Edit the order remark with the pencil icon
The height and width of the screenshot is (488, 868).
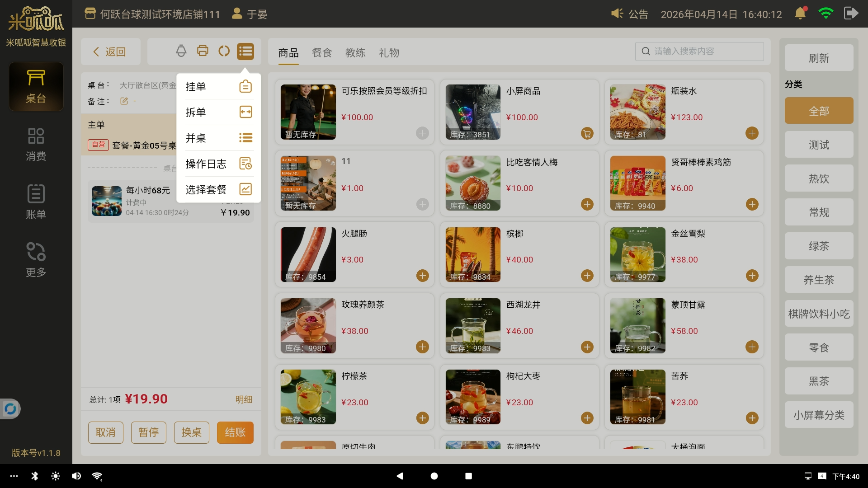tap(124, 101)
